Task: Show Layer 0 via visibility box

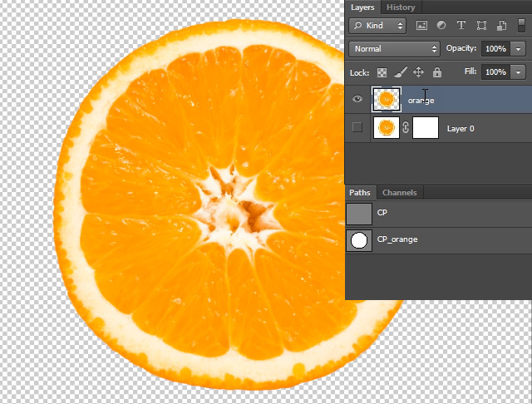Action: 357,127
